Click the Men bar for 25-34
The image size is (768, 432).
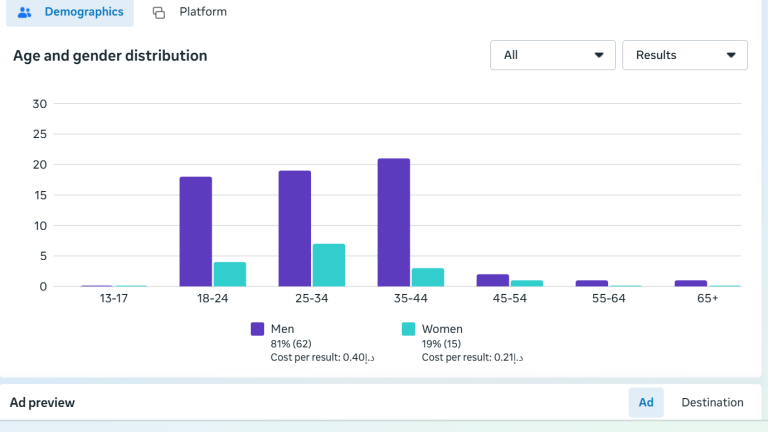coord(295,228)
